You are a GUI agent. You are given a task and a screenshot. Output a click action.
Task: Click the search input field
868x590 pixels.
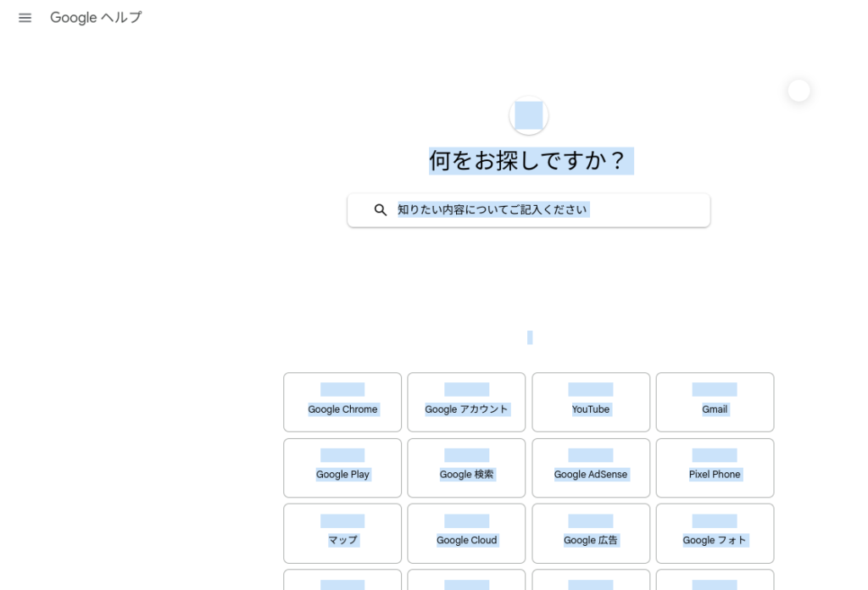coord(542,210)
